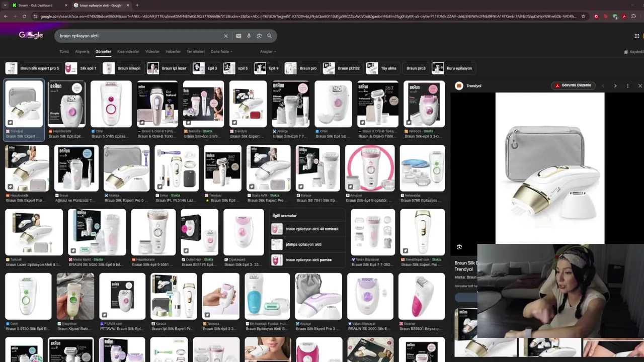Submit search with the magnifier icon

click(270, 36)
